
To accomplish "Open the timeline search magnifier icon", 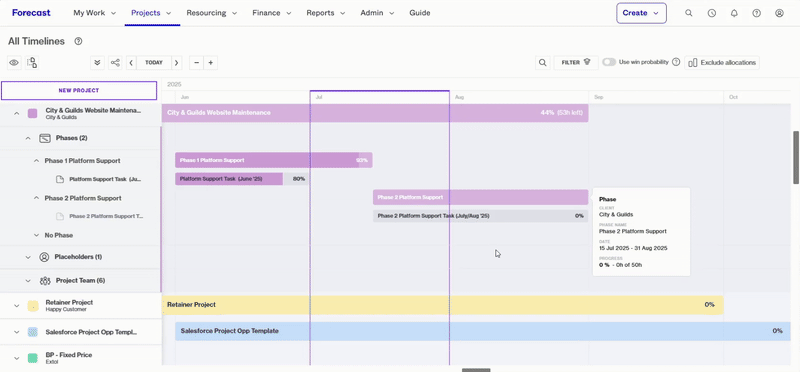I will pos(542,63).
